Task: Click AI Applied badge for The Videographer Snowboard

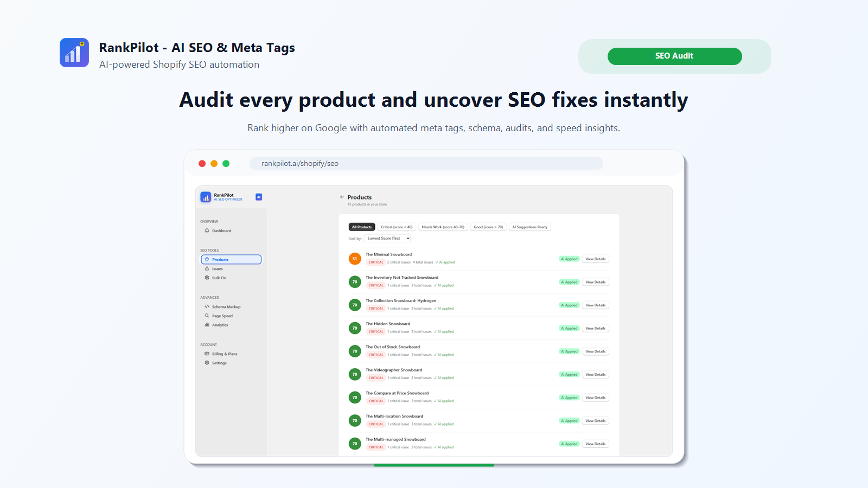Action: (569, 375)
